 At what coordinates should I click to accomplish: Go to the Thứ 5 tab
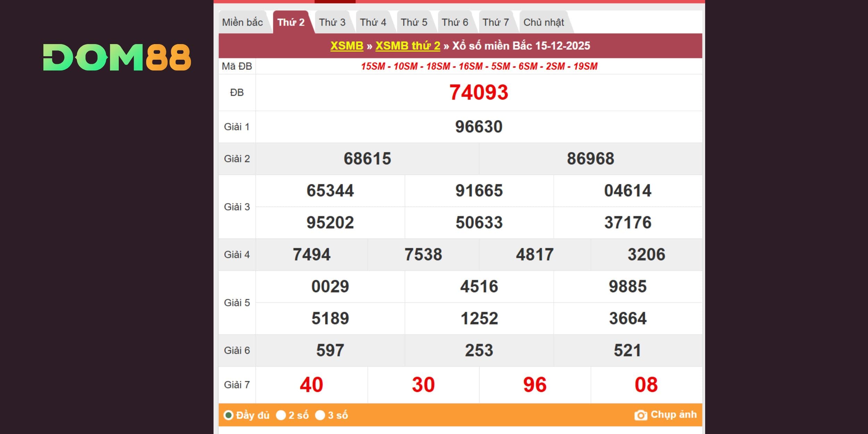[x=414, y=23]
